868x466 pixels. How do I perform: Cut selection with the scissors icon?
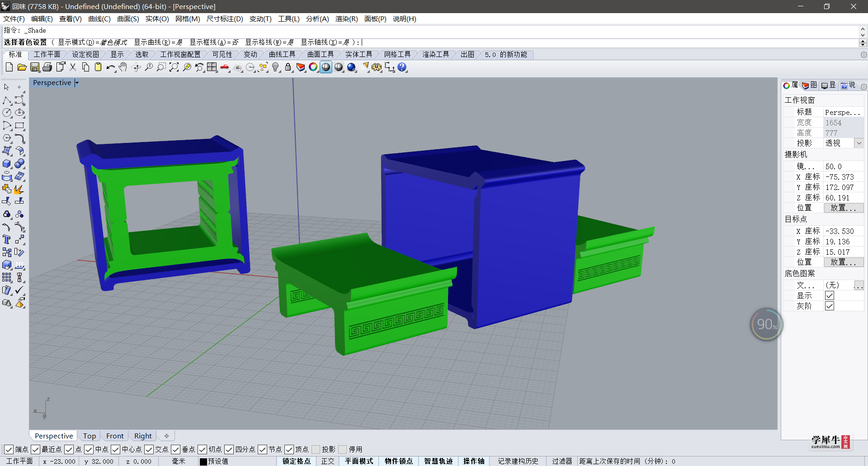click(x=73, y=67)
